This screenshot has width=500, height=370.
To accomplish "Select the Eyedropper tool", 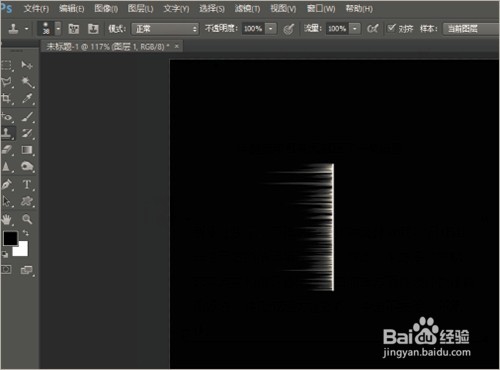I will click(x=27, y=99).
